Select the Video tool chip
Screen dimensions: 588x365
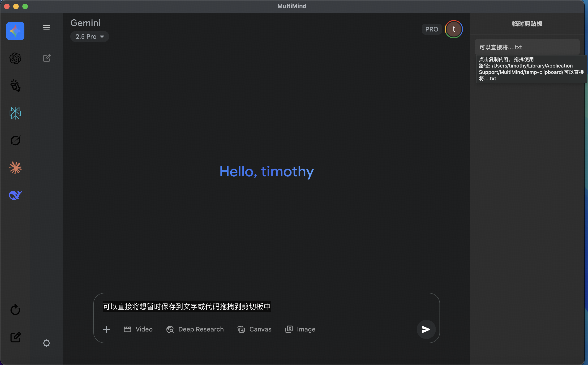(x=138, y=329)
